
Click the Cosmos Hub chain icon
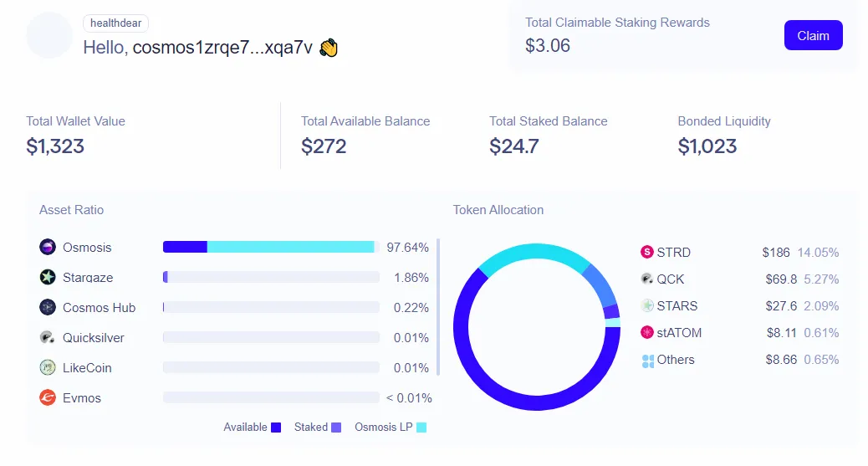click(x=48, y=307)
